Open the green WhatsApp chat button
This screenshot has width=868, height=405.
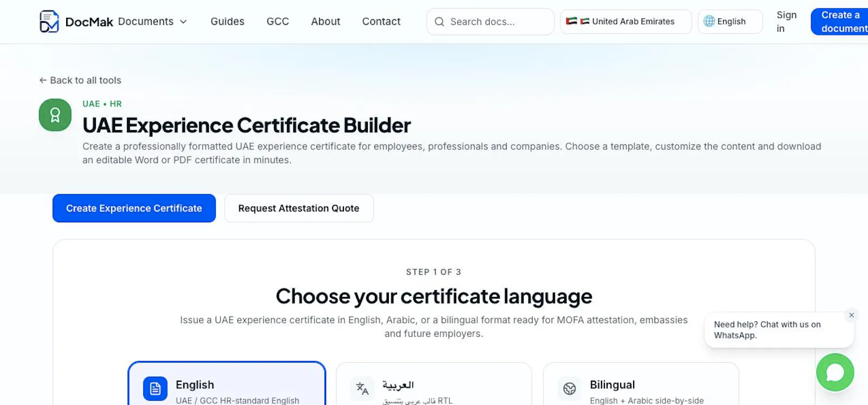[x=835, y=372]
